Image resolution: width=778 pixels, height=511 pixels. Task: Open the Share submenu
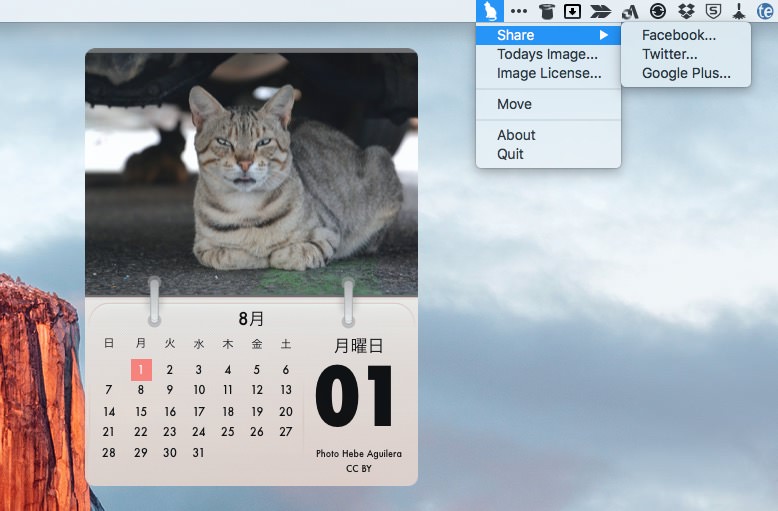[x=548, y=35]
